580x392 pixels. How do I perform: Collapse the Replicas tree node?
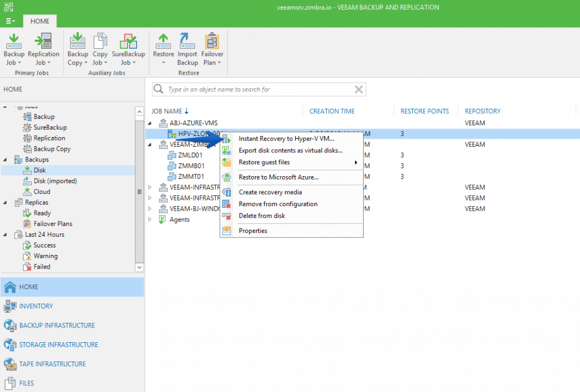click(5, 203)
